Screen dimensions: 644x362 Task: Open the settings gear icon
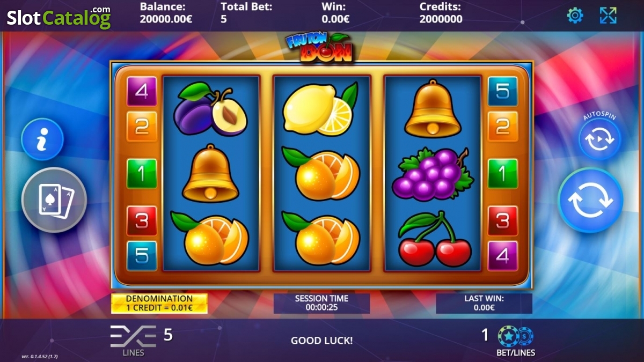(x=575, y=15)
